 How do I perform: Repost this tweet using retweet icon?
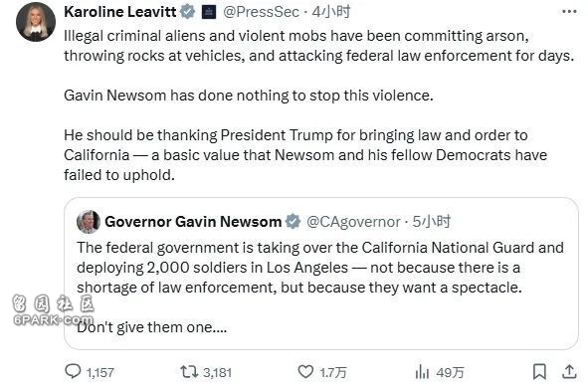click(189, 372)
